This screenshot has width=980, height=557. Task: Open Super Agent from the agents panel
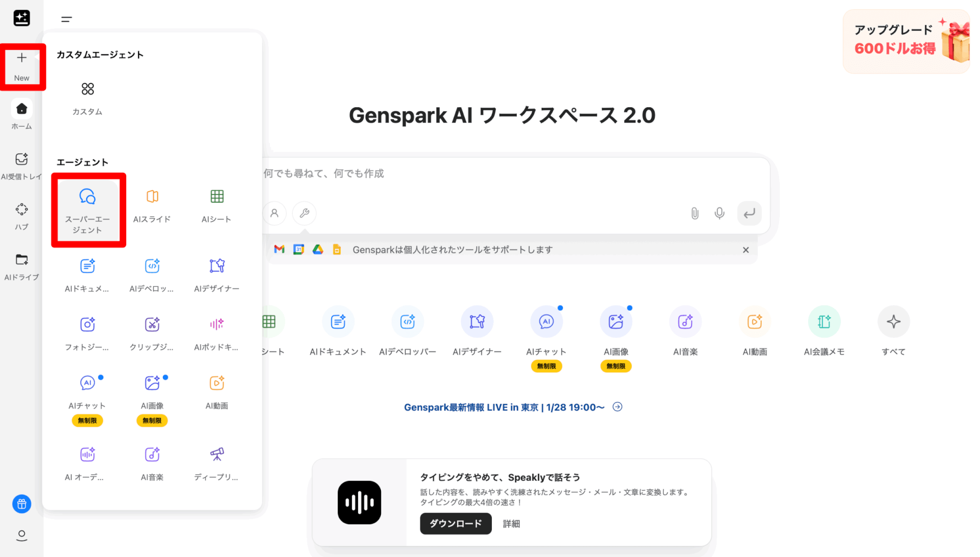click(x=88, y=210)
